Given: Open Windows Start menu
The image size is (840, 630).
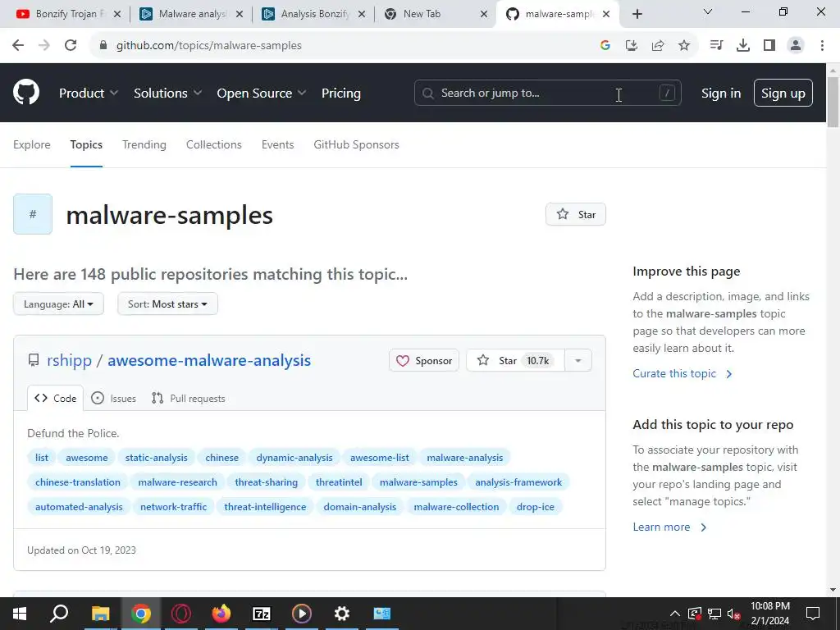Looking at the screenshot, I should pos(20,614).
